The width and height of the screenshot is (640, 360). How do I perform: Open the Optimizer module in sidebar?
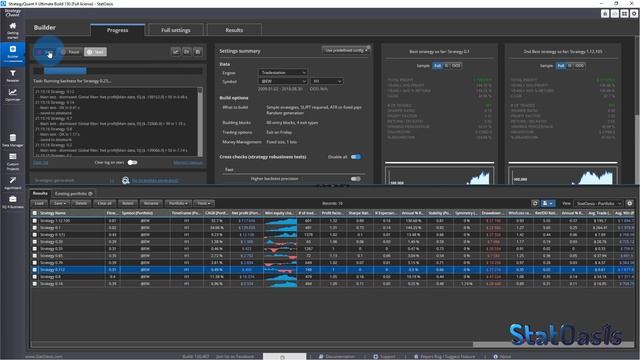pyautogui.click(x=13, y=95)
